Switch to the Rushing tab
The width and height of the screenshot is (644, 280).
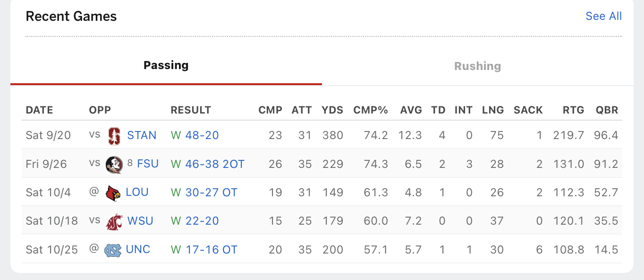pos(477,66)
